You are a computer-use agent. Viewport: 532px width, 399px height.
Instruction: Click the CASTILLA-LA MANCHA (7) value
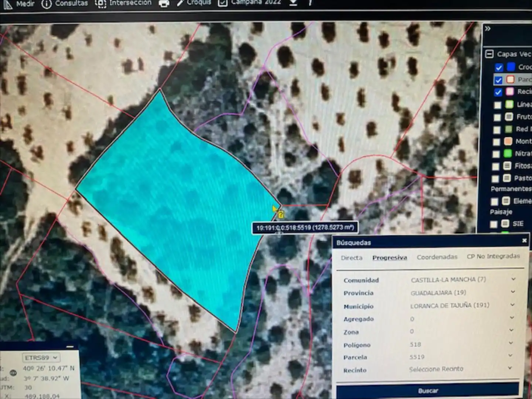click(448, 280)
